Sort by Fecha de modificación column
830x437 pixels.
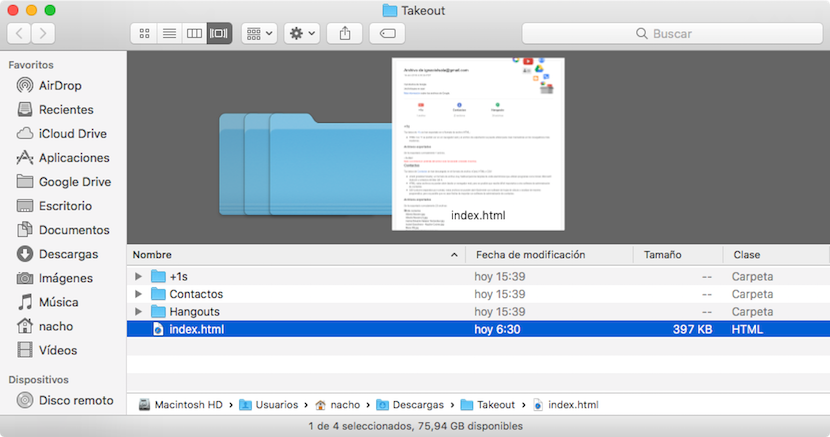pos(549,254)
